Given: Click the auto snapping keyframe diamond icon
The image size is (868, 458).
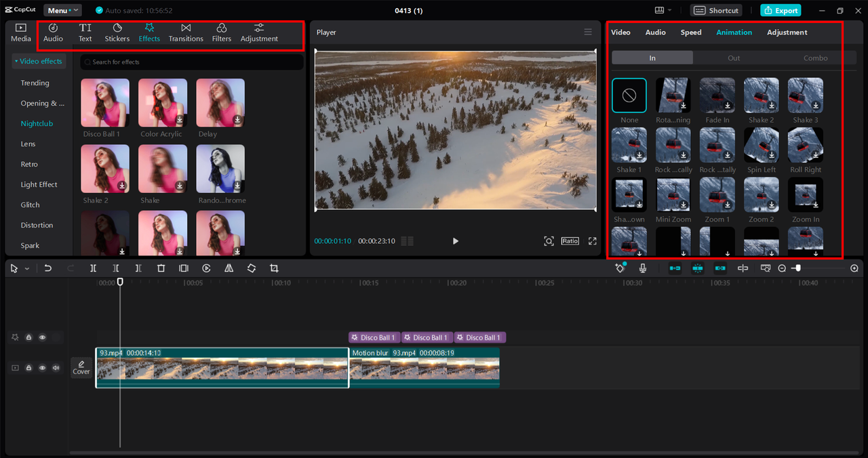Looking at the screenshot, I should click(620, 268).
